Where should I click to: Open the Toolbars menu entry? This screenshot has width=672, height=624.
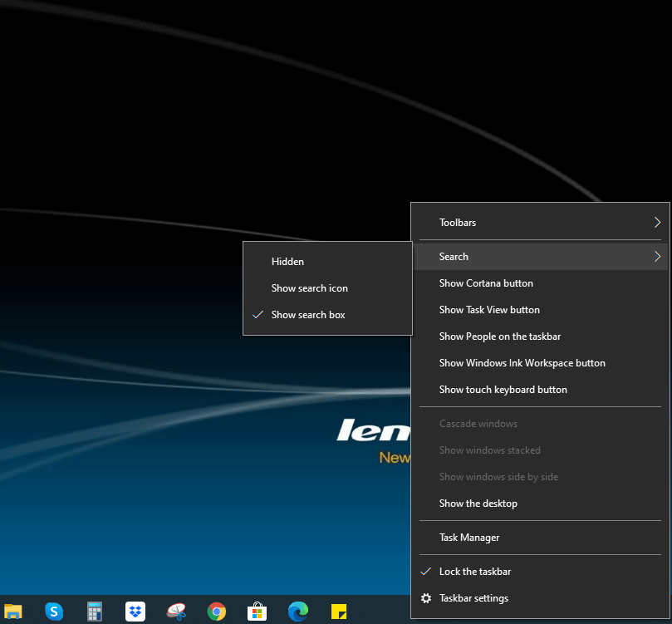coord(540,223)
